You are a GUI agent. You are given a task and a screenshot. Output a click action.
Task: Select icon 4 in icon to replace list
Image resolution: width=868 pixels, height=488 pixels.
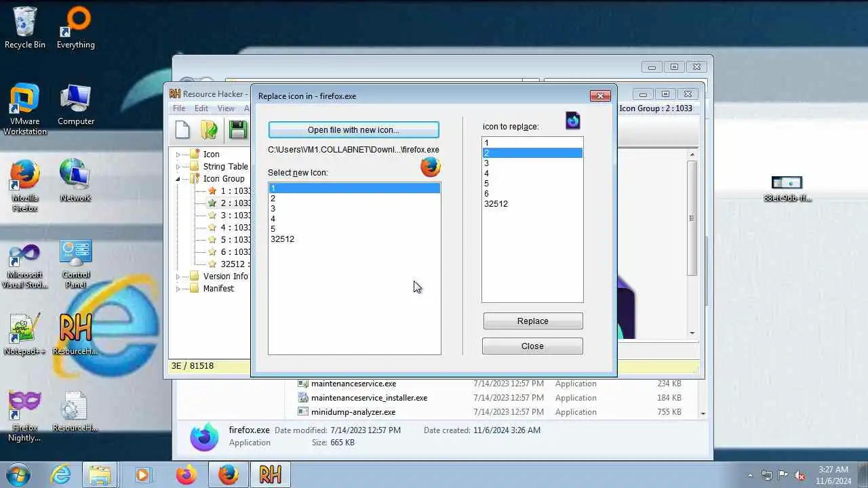(x=532, y=174)
